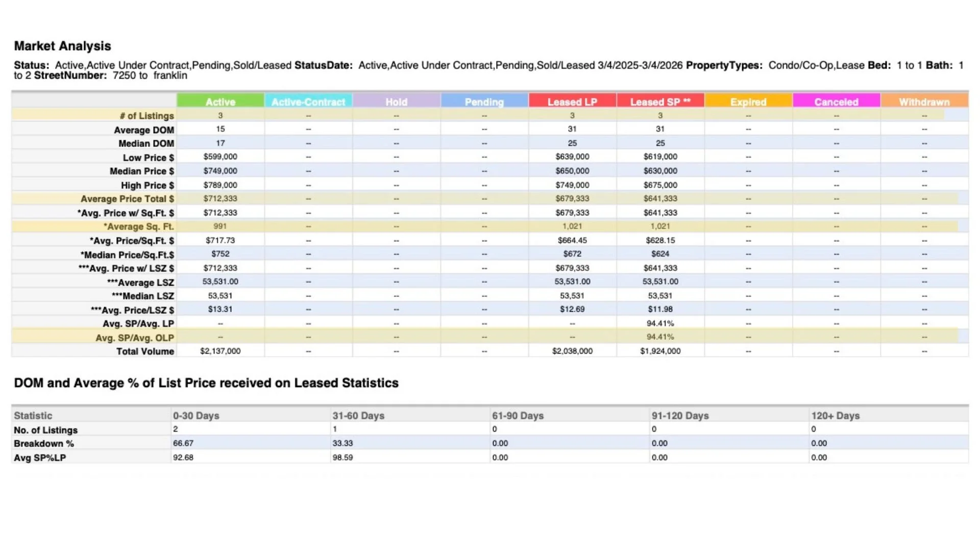Click the blue Pending column header
The height and width of the screenshot is (551, 980).
click(x=484, y=102)
